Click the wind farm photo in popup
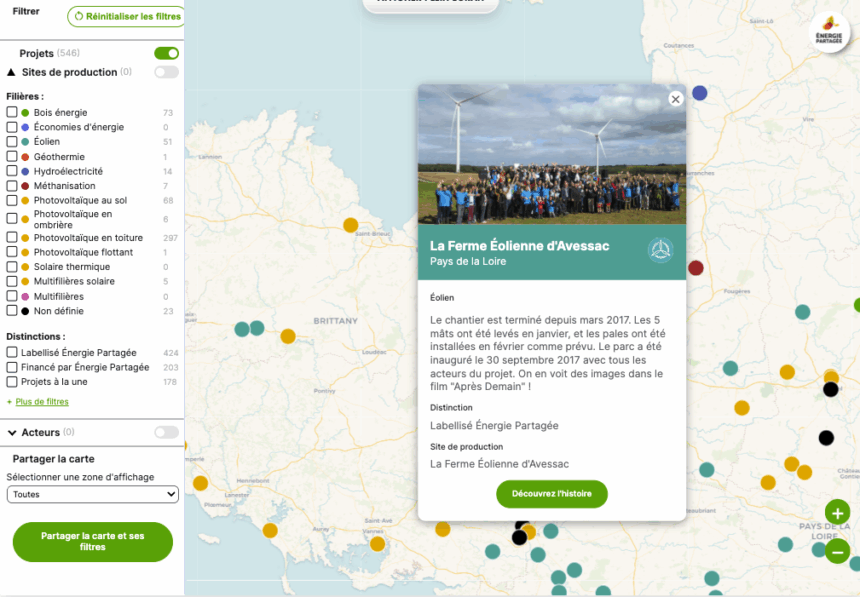Screen dimensions: 860x597 coord(551,155)
